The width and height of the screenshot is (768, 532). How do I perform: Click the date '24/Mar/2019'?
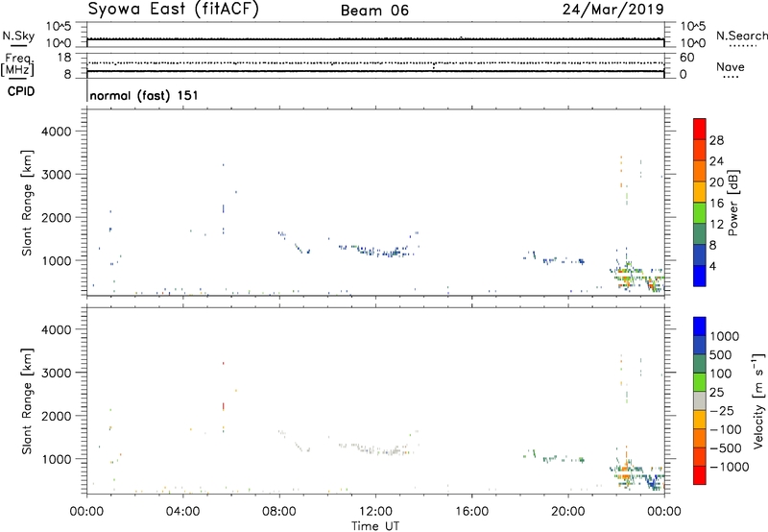tap(613, 9)
